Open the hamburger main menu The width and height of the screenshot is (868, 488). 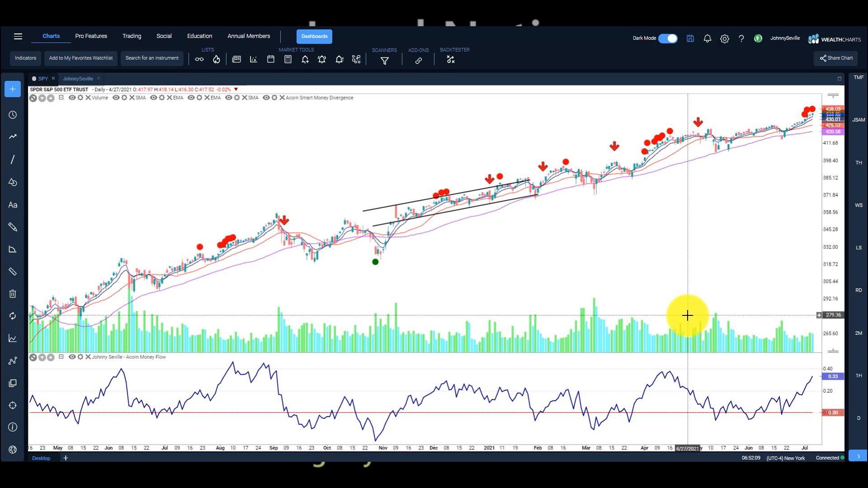18,36
